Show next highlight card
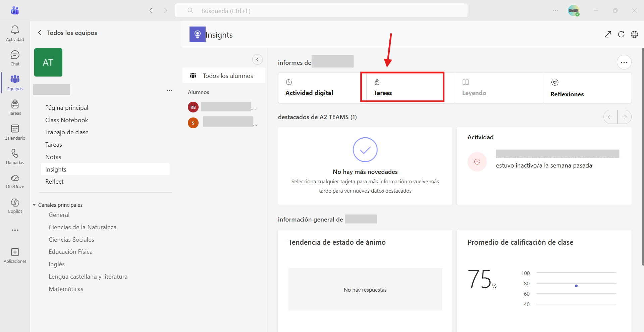Image resolution: width=644 pixels, height=332 pixels. (x=624, y=117)
